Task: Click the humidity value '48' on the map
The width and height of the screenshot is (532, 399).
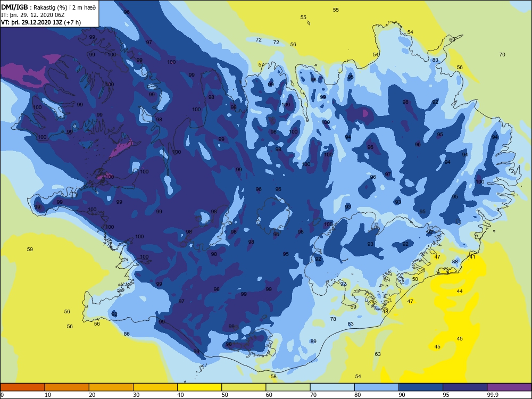Action: click(385, 311)
